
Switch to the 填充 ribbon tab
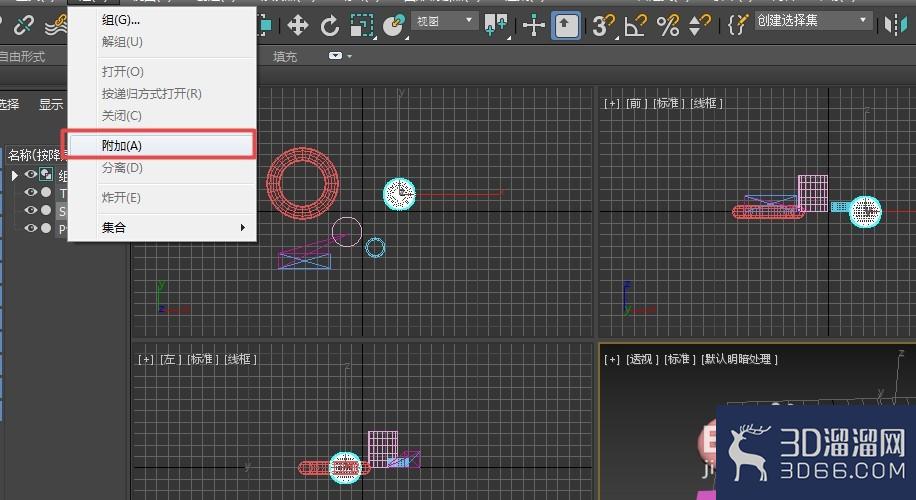click(x=285, y=57)
